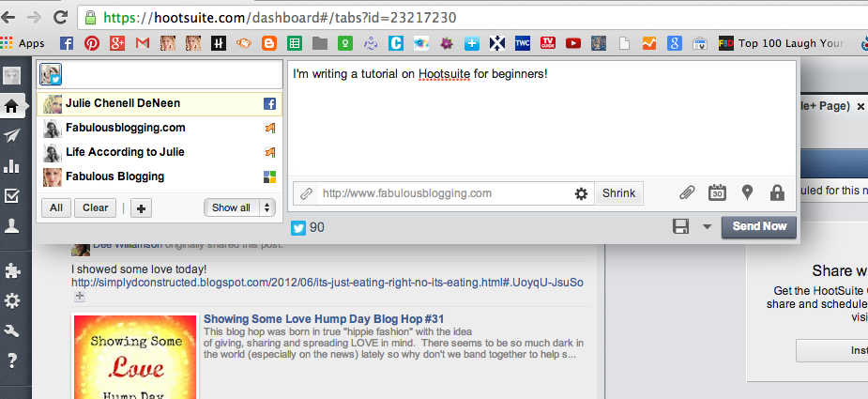Expand post with small plus icon below link
868x399 pixels.
click(x=79, y=297)
